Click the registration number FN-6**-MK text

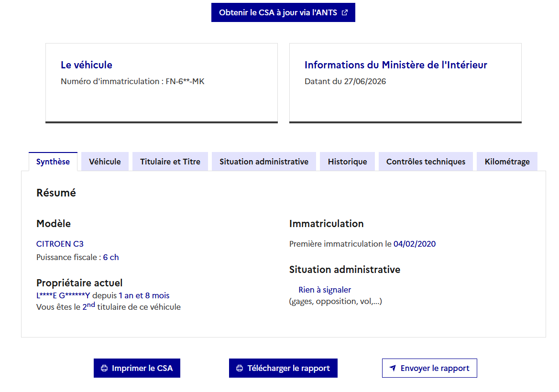tap(185, 81)
